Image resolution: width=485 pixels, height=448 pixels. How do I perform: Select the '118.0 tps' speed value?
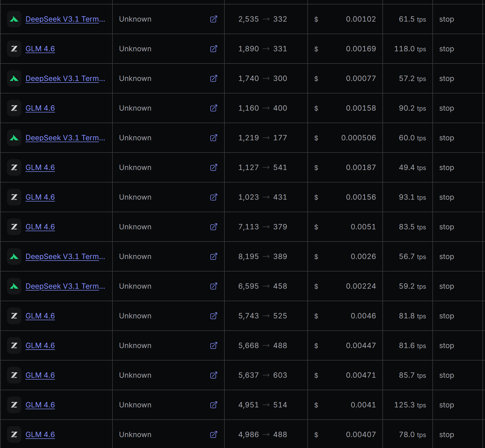click(410, 49)
